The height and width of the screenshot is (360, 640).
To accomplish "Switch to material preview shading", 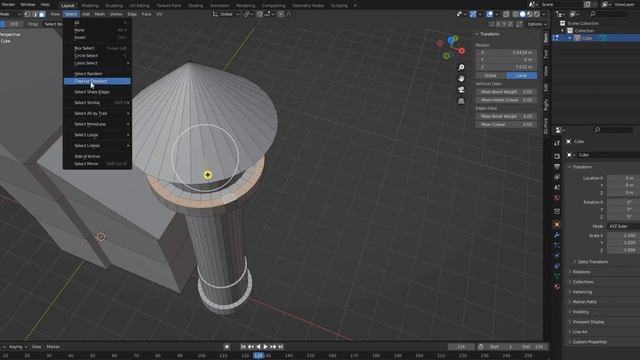I will click(x=530, y=14).
